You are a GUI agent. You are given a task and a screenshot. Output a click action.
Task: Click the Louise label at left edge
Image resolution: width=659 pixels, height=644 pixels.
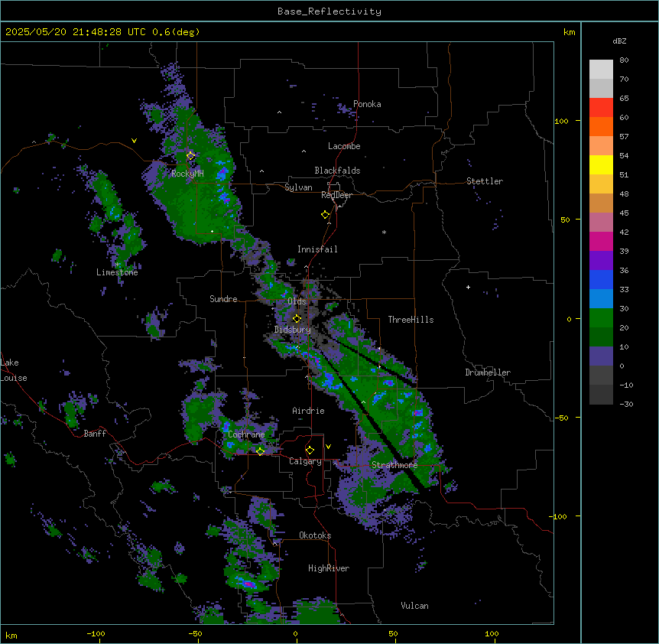[x=14, y=378]
